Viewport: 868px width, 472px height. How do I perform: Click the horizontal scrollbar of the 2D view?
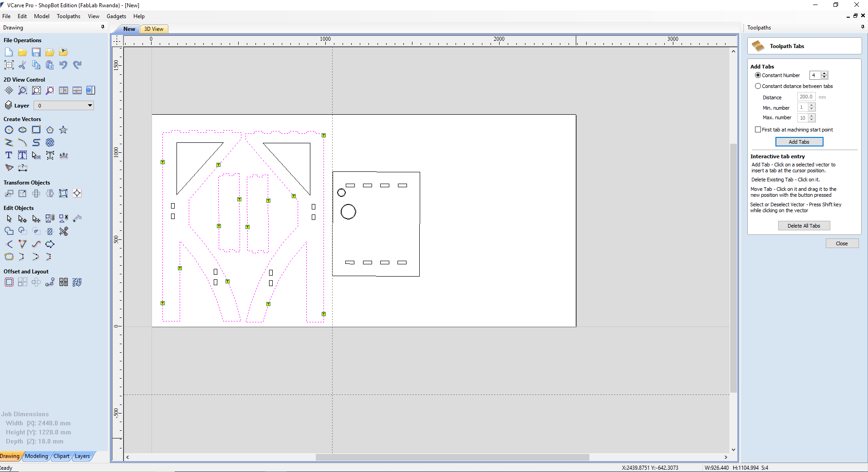pos(452,457)
